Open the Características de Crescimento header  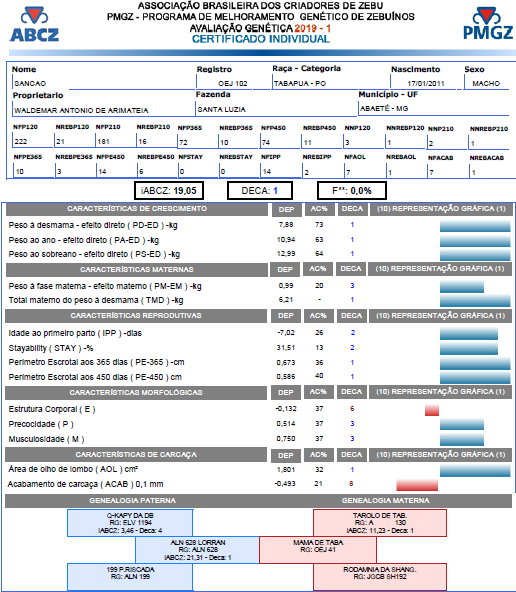[137, 209]
